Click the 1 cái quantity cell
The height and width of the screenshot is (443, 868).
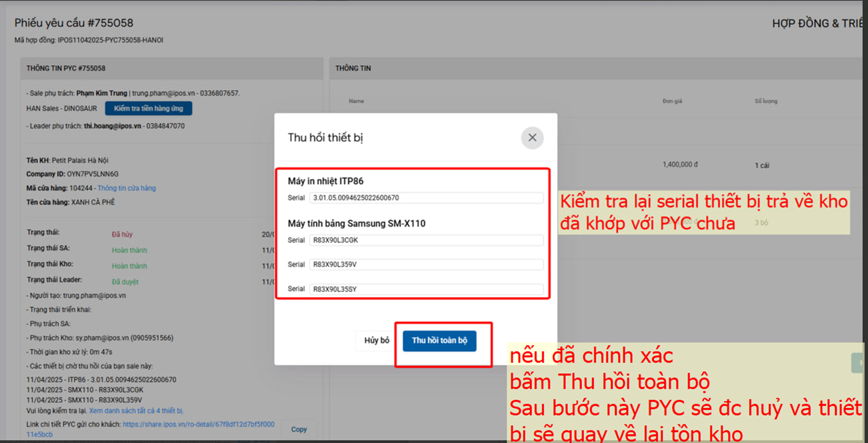[x=762, y=166]
